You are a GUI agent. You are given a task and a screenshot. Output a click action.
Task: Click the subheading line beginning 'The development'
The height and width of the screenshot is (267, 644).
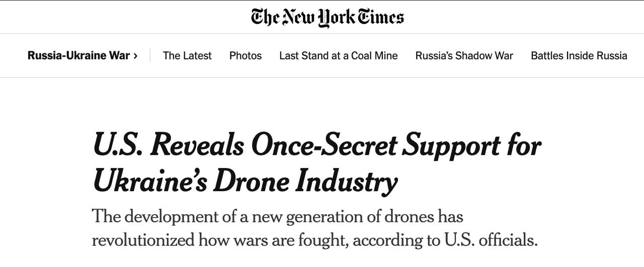277,217
